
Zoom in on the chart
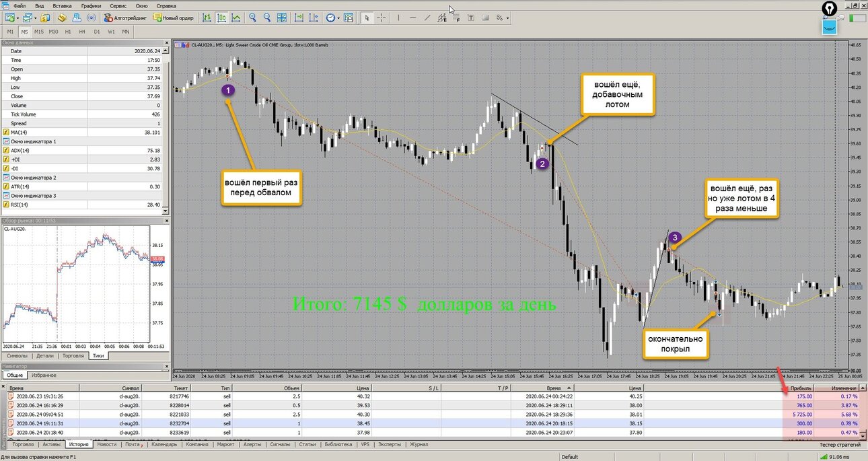point(252,18)
